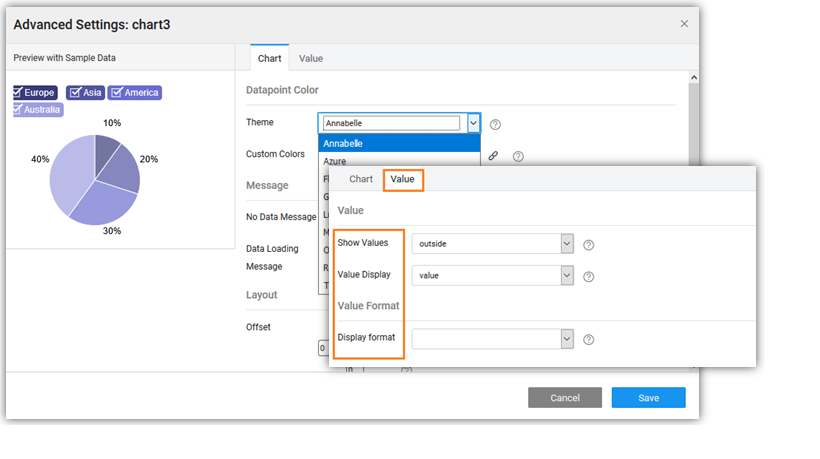
Task: Click the Save button
Action: (x=648, y=398)
